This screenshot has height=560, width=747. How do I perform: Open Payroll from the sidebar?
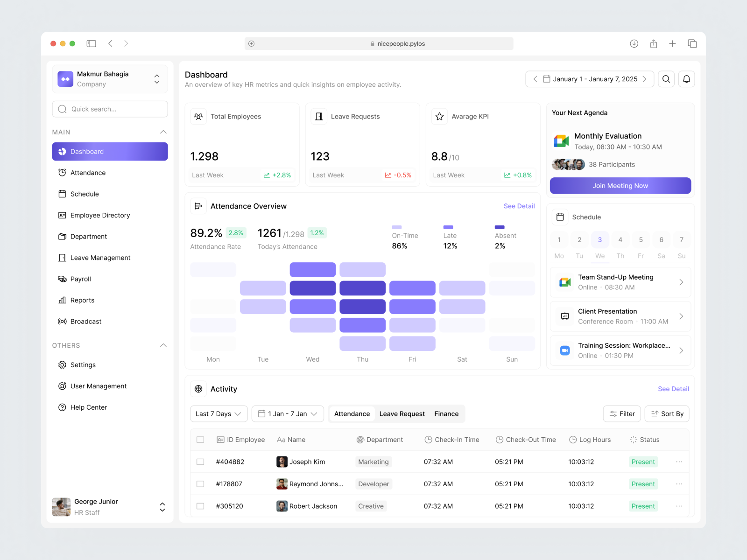pyautogui.click(x=81, y=279)
